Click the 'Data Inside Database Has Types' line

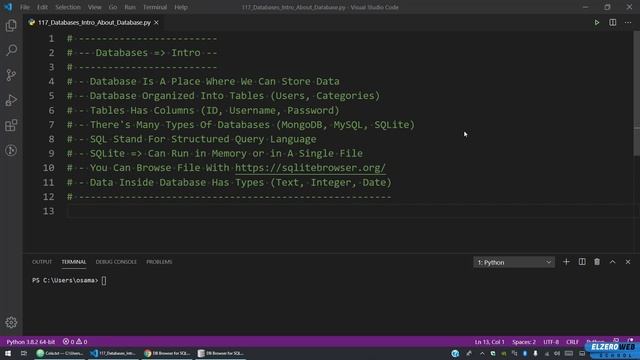click(x=229, y=182)
